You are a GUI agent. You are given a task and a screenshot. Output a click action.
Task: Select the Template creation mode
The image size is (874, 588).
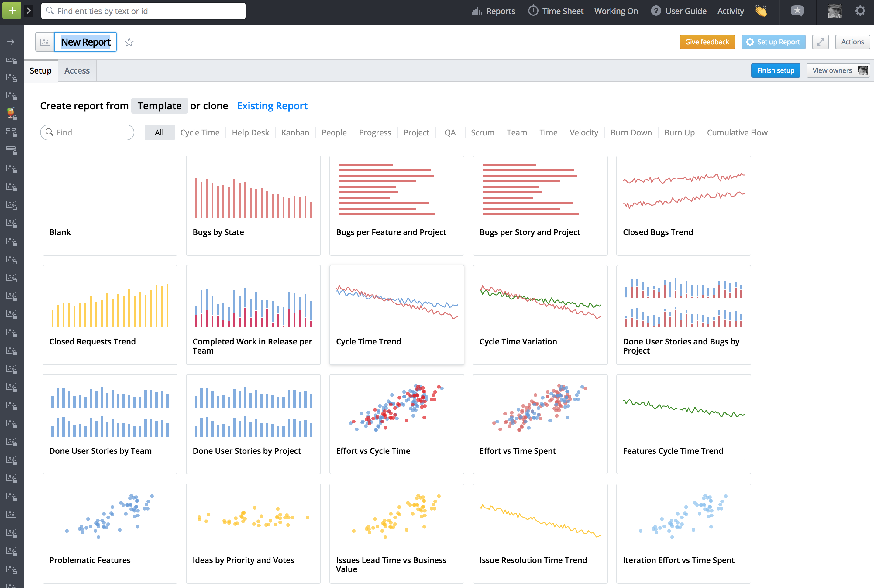point(159,106)
